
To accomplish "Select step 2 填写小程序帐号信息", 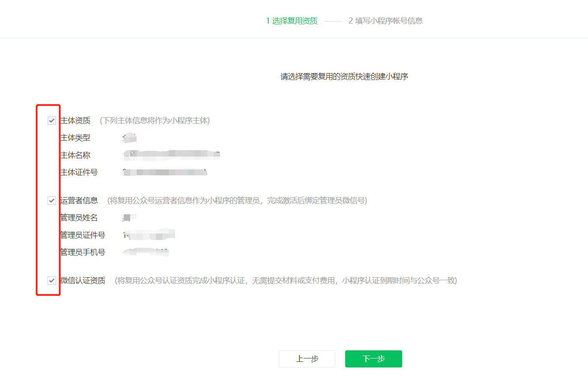I will coord(385,21).
